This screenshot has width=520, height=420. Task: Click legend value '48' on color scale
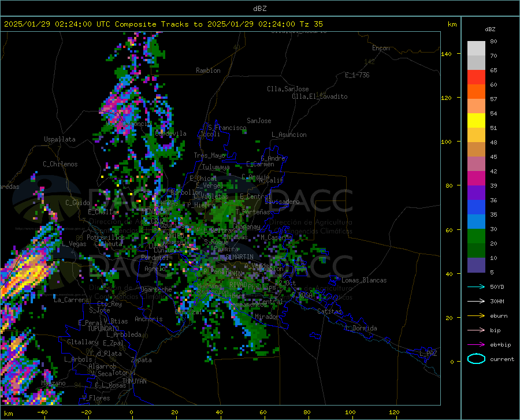(x=493, y=143)
